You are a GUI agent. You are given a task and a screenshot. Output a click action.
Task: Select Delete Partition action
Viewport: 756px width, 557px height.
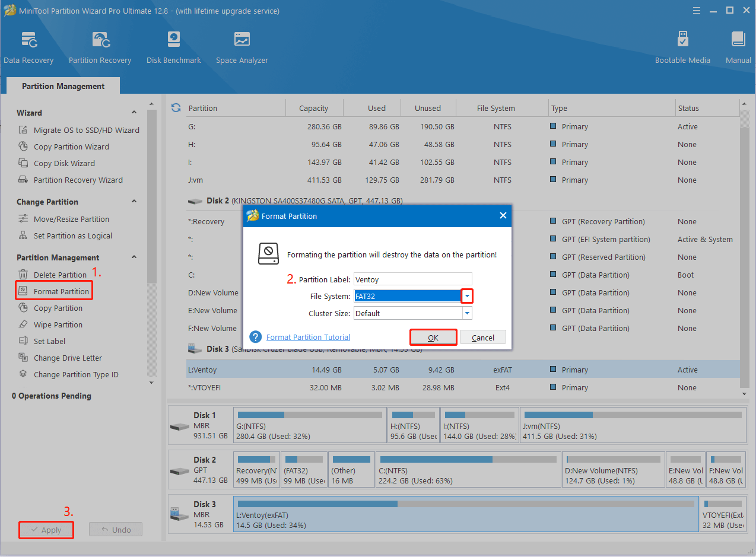pos(53,275)
